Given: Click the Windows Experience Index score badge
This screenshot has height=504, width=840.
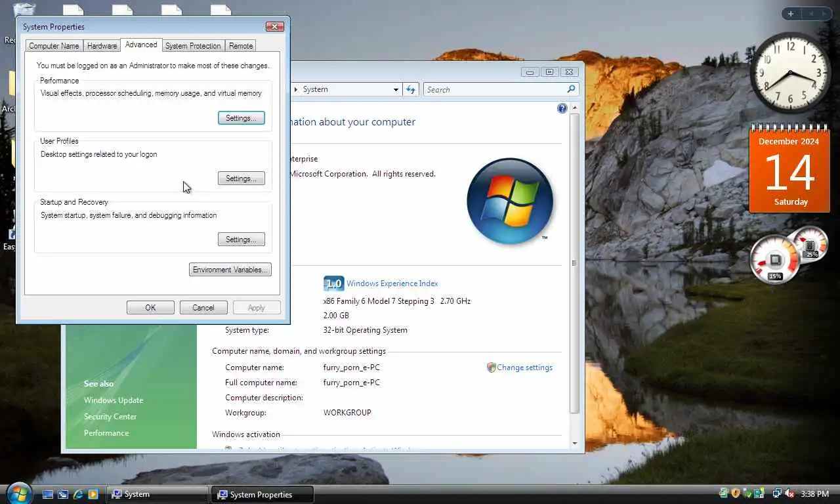Looking at the screenshot, I should point(333,283).
